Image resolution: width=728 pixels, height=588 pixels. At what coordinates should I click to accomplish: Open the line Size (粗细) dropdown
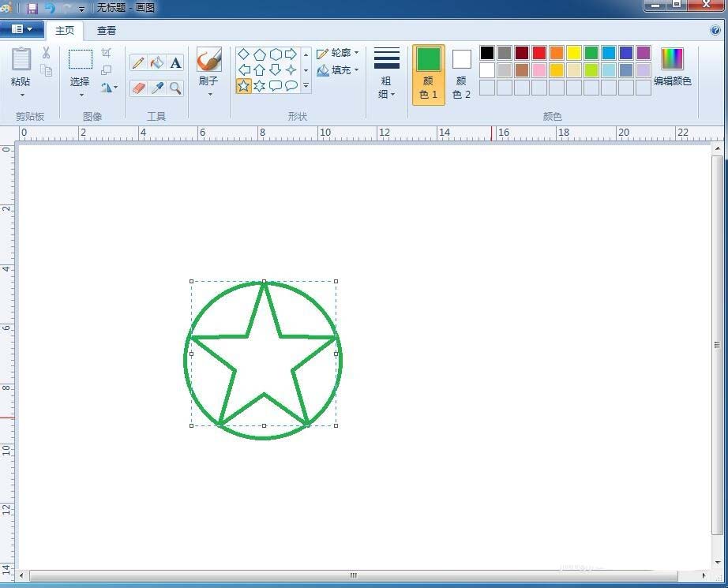click(x=386, y=73)
